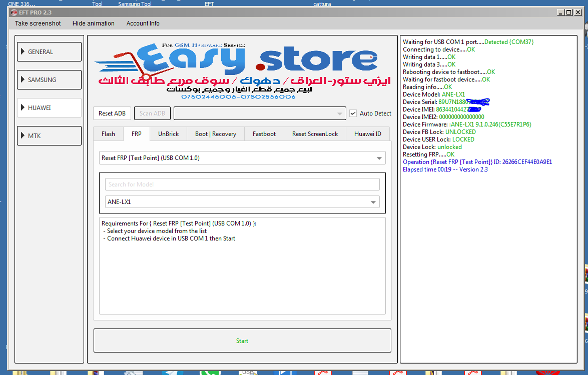Click the Easy Store banner logo

242,71
